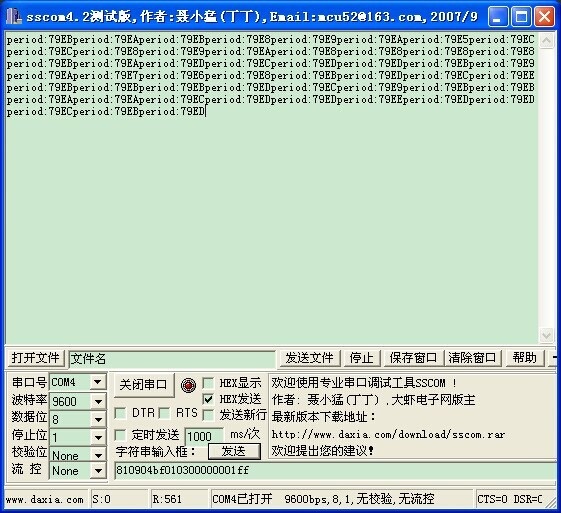Click the sscom application icon in title bar

click(14, 16)
